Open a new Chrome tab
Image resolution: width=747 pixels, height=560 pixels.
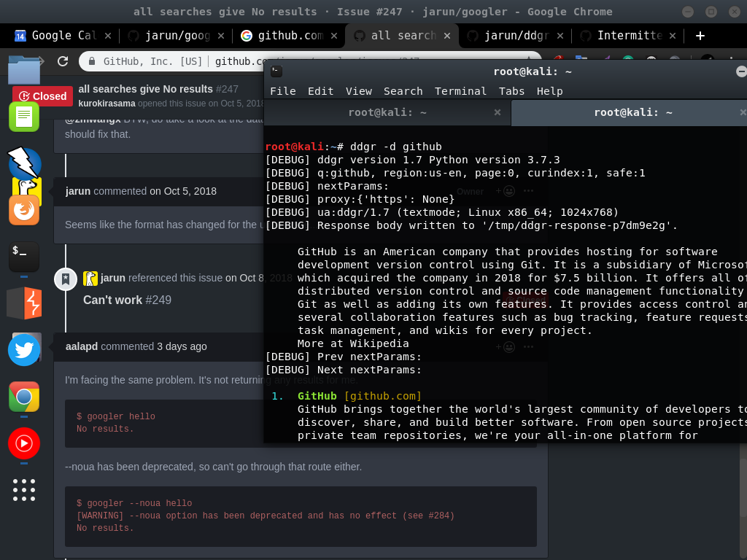[700, 36]
